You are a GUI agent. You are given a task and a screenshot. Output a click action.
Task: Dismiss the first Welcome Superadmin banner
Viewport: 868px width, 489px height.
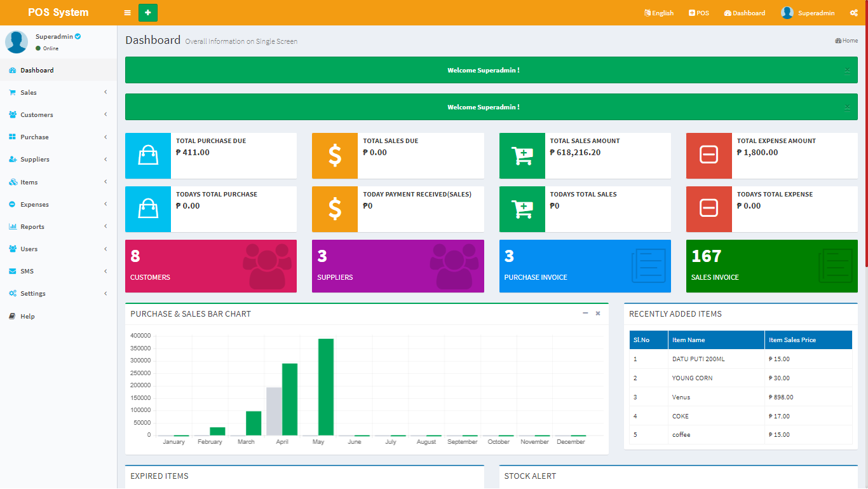847,71
